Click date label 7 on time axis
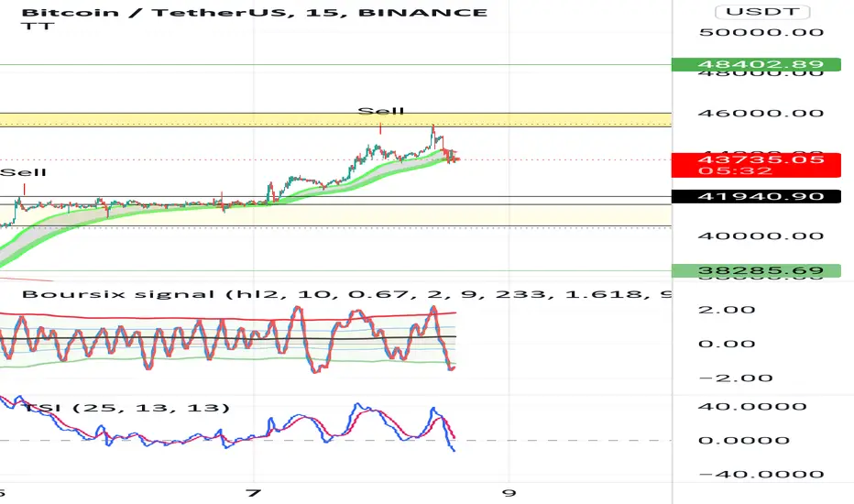 point(253,493)
